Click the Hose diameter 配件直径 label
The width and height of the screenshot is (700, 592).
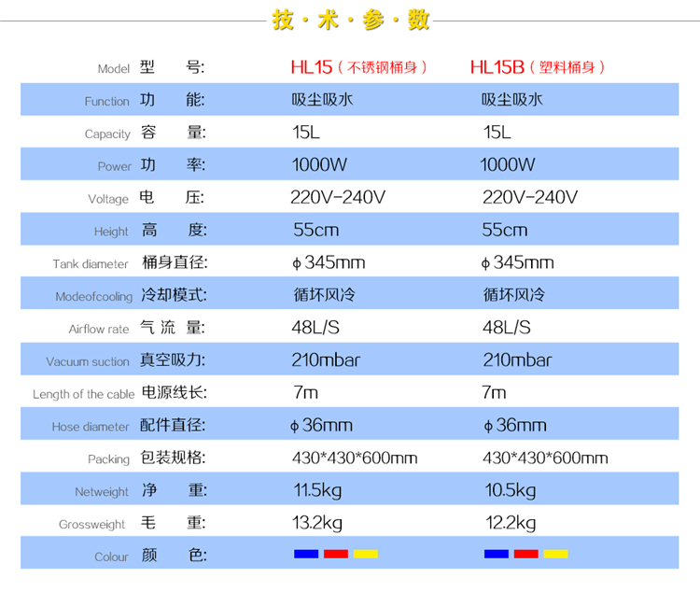tap(129, 426)
